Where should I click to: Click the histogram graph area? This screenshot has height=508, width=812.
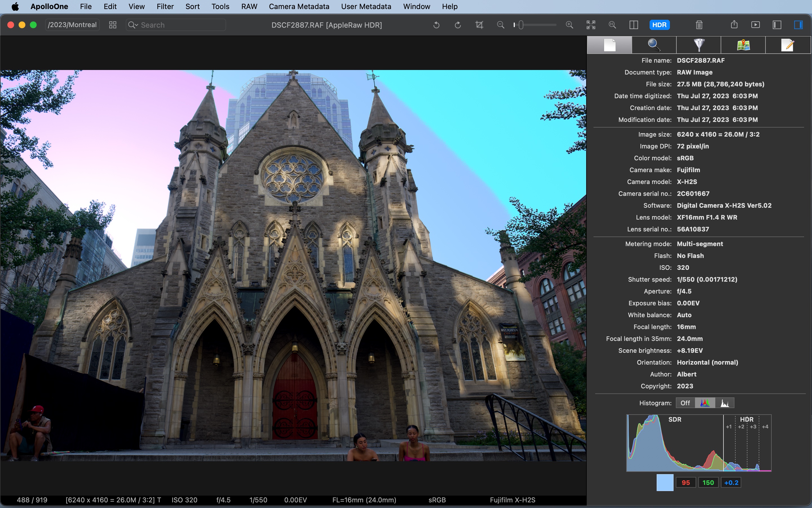point(699,443)
